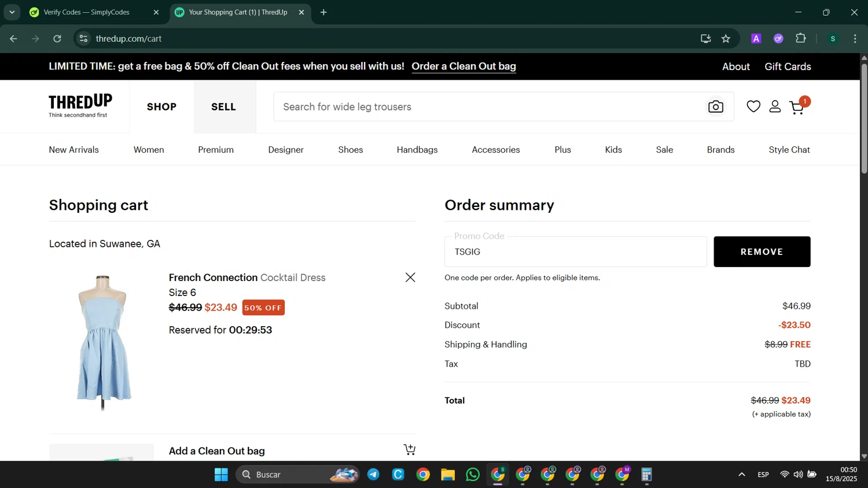Image resolution: width=868 pixels, height=488 pixels.
Task: Open tab search dropdown arrow
Action: click(x=12, y=12)
